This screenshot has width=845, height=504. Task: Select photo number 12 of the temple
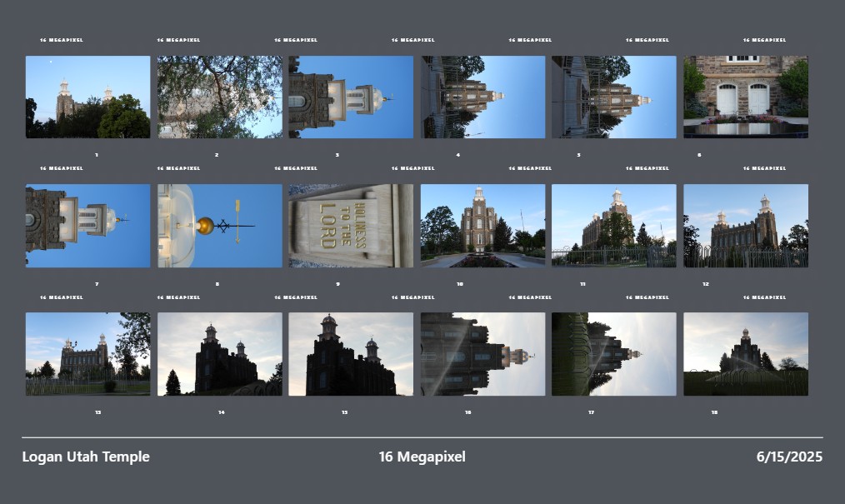click(746, 226)
